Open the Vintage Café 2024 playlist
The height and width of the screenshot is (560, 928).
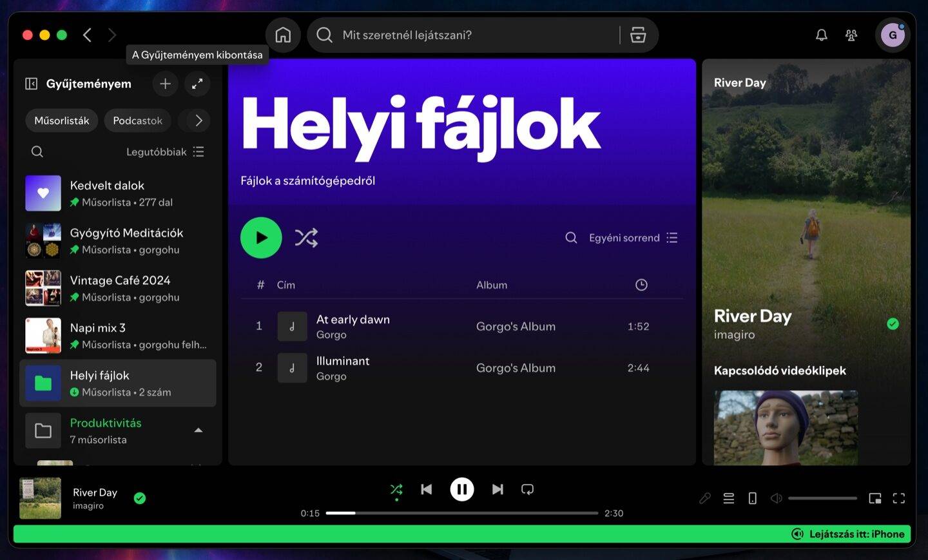coord(118,288)
